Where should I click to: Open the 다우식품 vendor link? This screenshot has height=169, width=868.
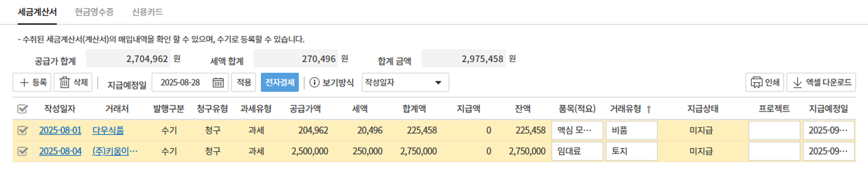[108, 130]
